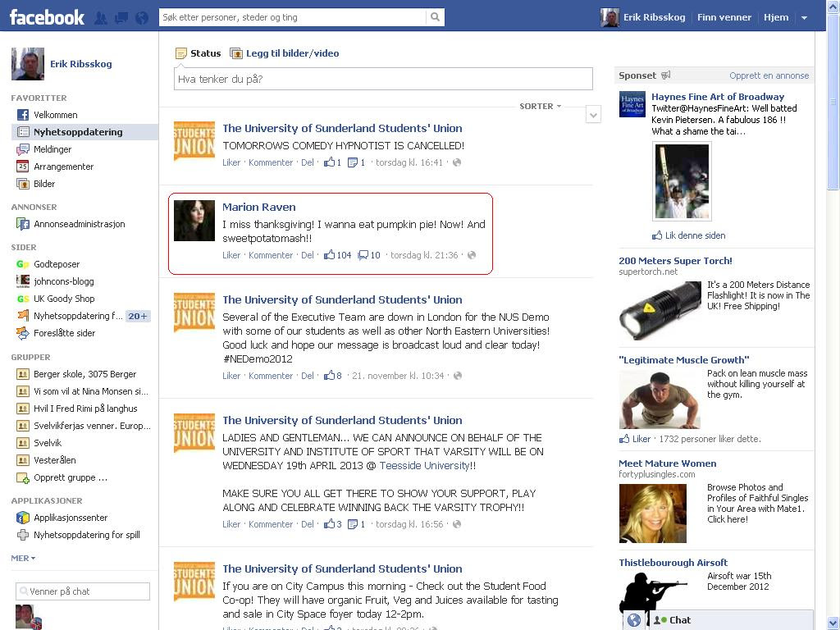840x630 pixels.
Task: Open the options arrow on first post
Action: click(593, 115)
